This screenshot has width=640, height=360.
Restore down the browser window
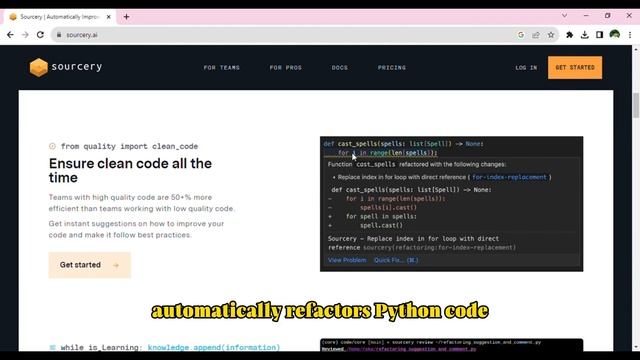607,16
